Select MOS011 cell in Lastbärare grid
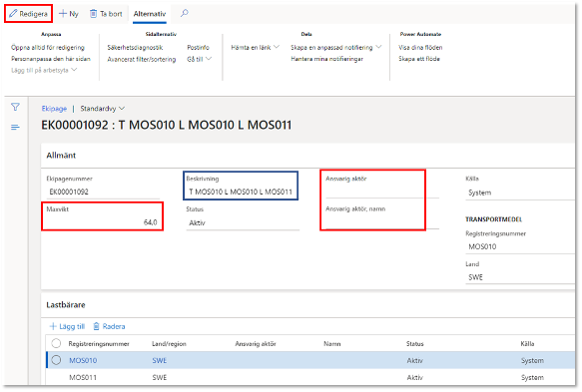582x392 pixels. pos(83,377)
